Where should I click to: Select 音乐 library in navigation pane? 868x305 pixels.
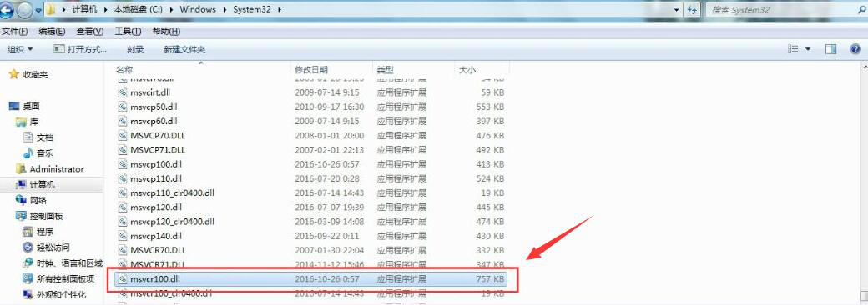pyautogui.click(x=45, y=153)
